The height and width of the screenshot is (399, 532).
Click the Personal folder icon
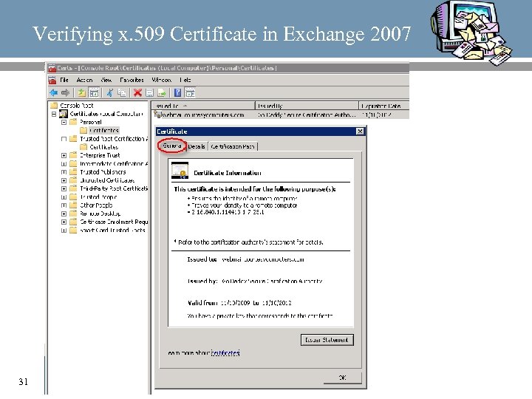[73, 122]
